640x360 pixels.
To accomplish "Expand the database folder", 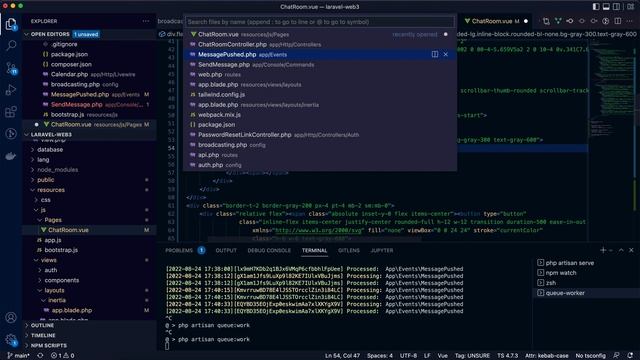I will [x=89, y=149].
